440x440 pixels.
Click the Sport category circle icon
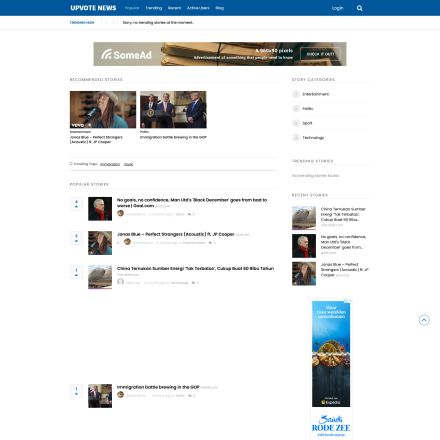click(296, 123)
